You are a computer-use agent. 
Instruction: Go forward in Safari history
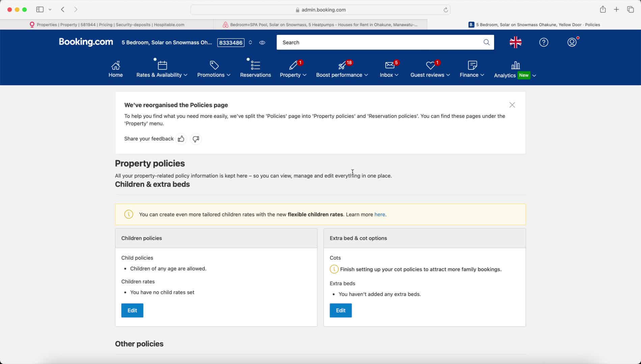point(76,9)
